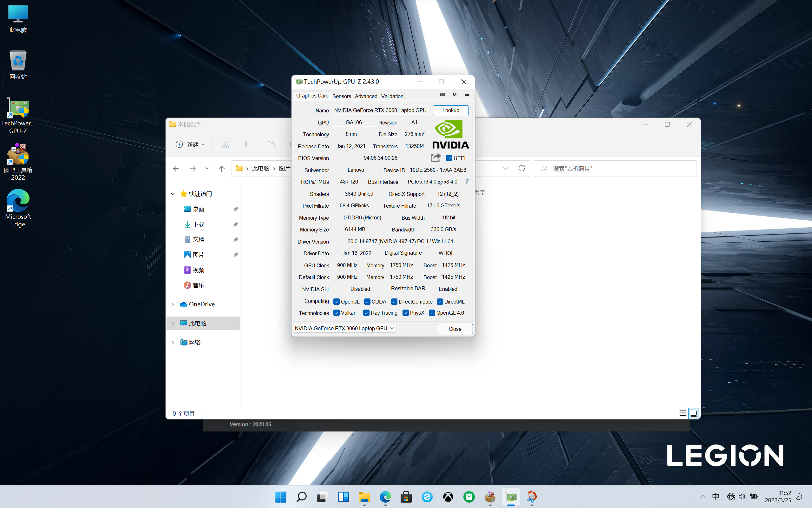Click the Lookup button
The height and width of the screenshot is (508, 812).
(x=451, y=110)
